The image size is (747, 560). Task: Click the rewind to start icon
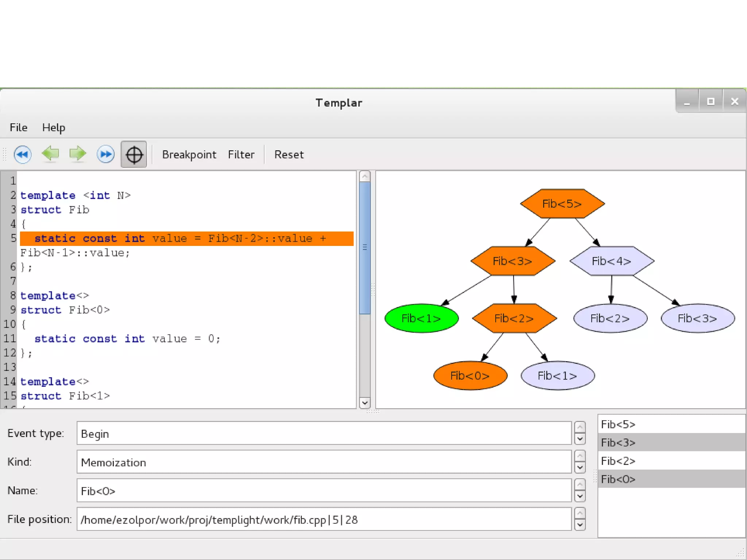pos(23,154)
